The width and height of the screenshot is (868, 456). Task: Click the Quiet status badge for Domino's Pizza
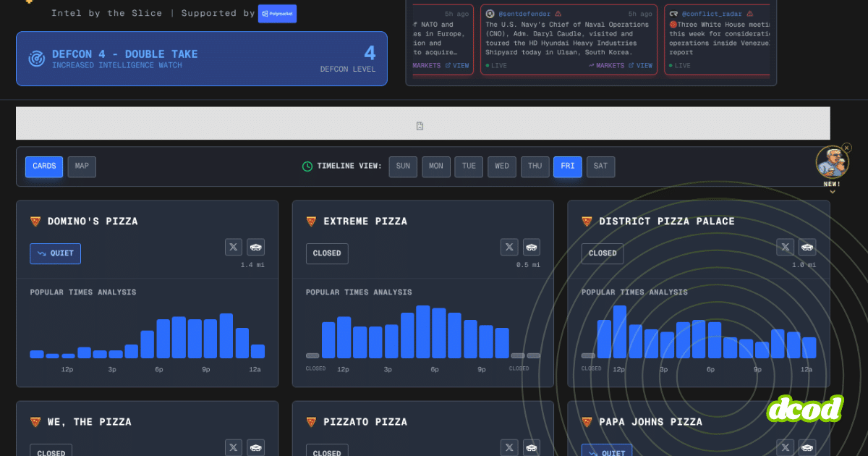click(x=56, y=254)
